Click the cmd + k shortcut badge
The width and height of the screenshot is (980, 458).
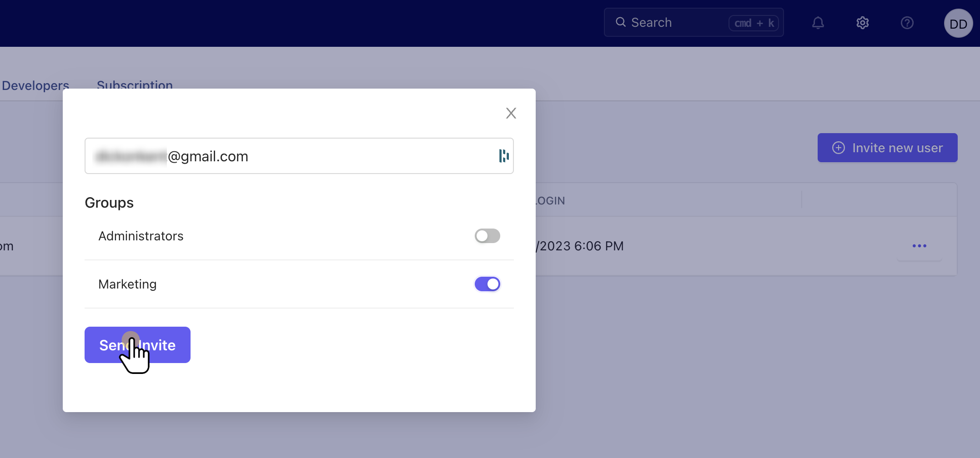point(754,23)
